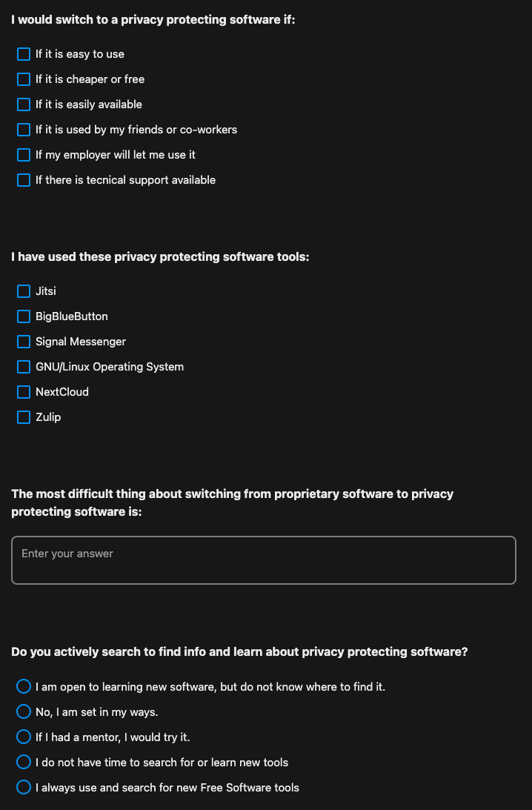Check the BigBlueButton option
This screenshot has height=810, width=532.
click(24, 316)
